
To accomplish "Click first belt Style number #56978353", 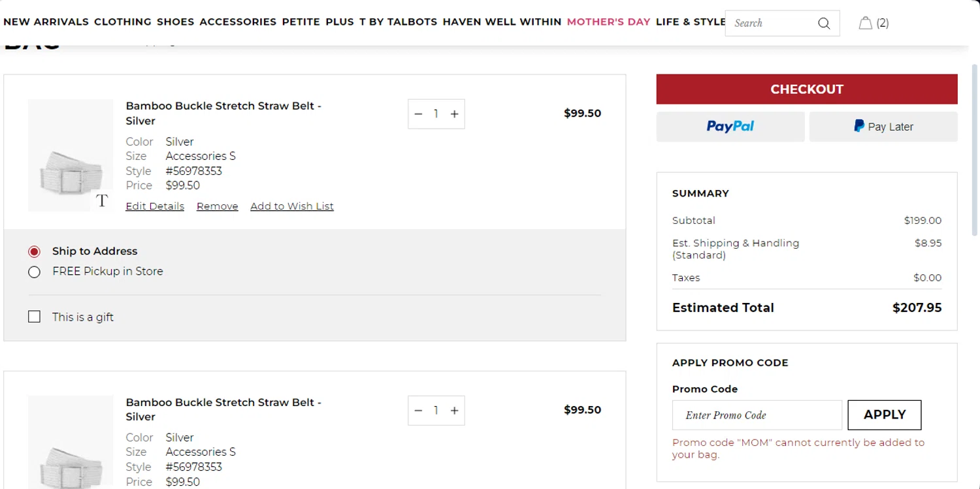I will point(194,171).
